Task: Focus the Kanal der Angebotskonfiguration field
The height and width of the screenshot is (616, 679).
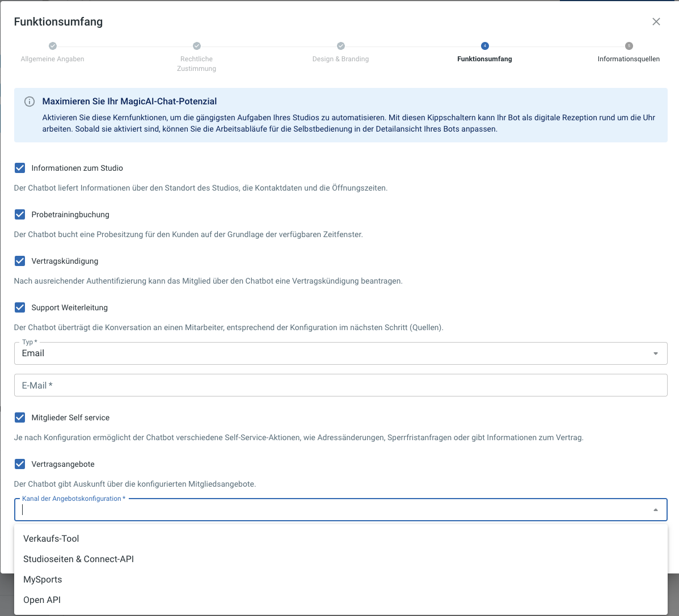Action: click(x=341, y=509)
